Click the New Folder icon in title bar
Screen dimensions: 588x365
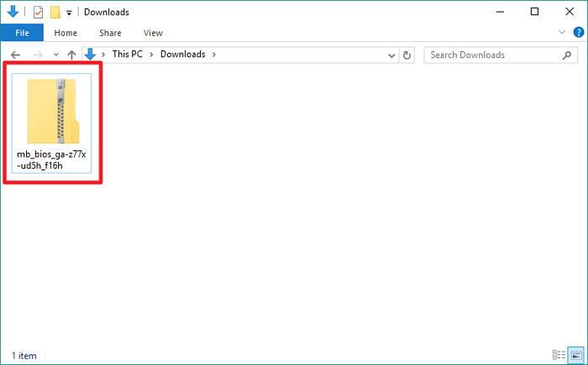[55, 13]
